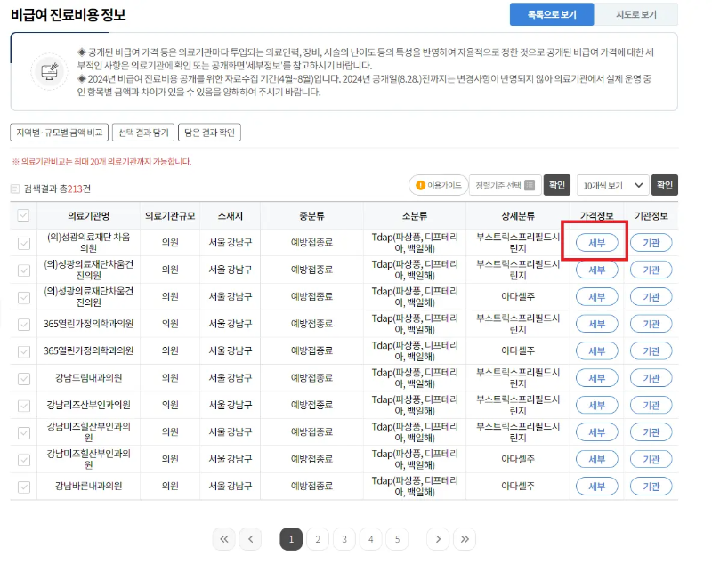Screen dimensions: 712x588
Task: Click the computer monitor icon in the notice box
Action: [x=50, y=70]
